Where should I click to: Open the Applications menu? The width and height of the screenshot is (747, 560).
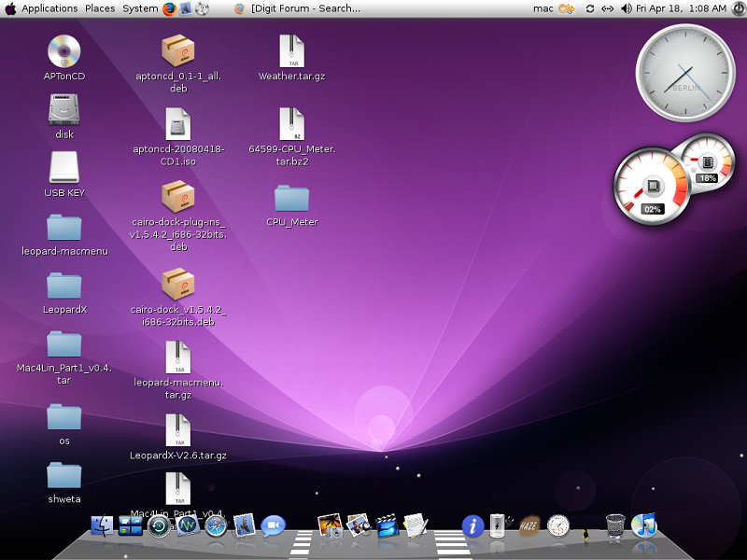point(49,8)
